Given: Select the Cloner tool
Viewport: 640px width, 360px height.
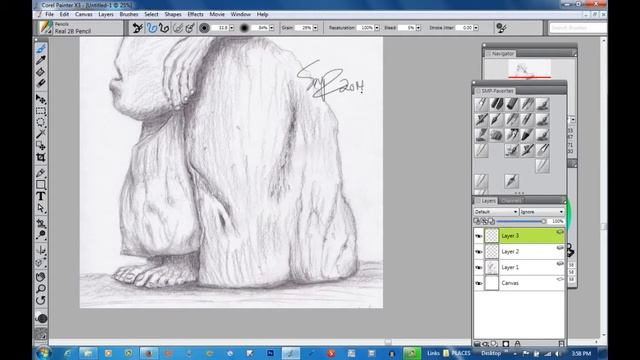Looking at the screenshot, I should [x=41, y=223].
